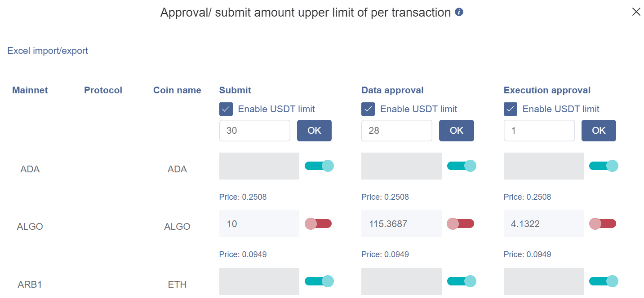Click the ALGO Submit amount field showing 10
Viewport: 644px width, 298px height.
click(x=259, y=223)
